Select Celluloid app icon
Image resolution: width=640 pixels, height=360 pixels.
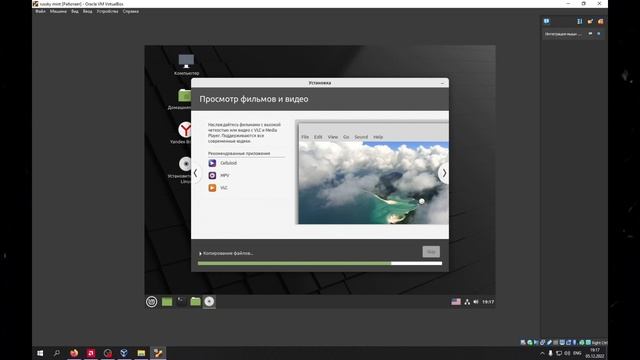(212, 163)
